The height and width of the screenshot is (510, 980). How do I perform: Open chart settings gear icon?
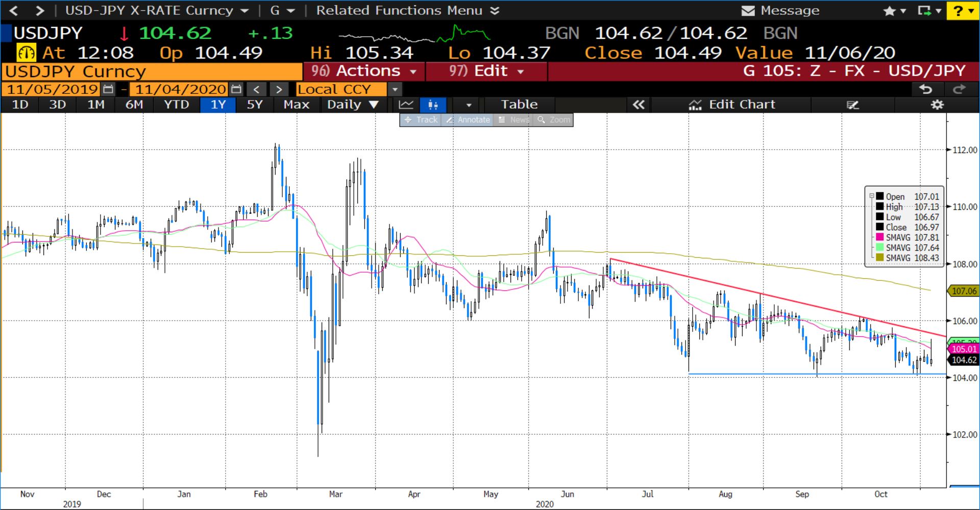coord(937,105)
